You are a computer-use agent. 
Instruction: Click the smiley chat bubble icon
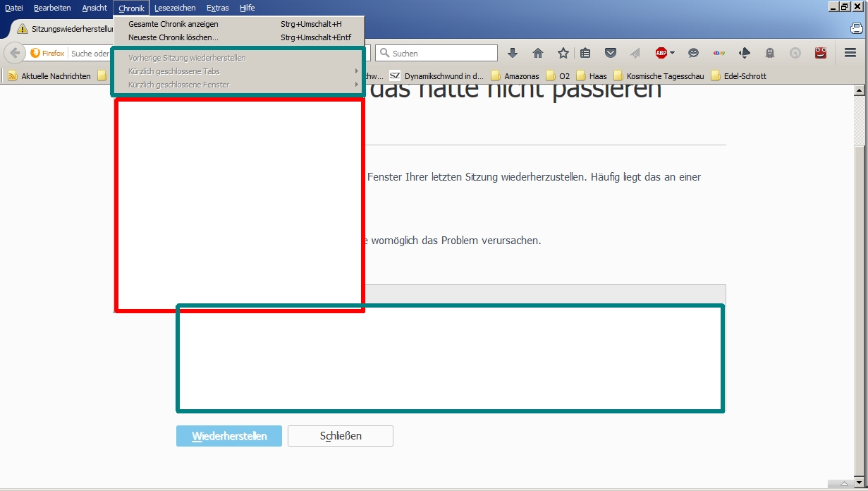[694, 53]
